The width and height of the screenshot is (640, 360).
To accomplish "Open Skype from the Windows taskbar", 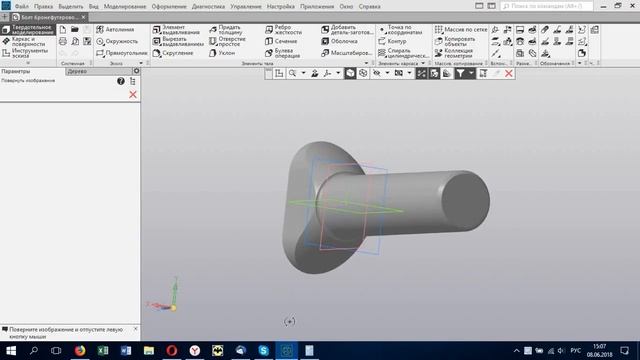I will tap(264, 350).
